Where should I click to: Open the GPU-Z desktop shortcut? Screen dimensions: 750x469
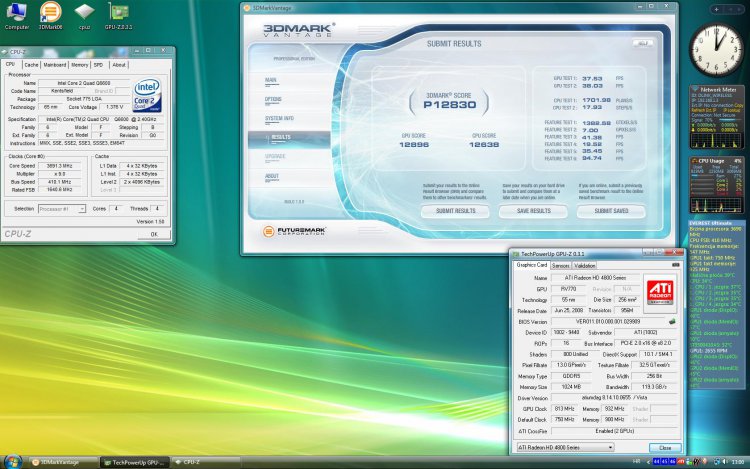coord(118,16)
